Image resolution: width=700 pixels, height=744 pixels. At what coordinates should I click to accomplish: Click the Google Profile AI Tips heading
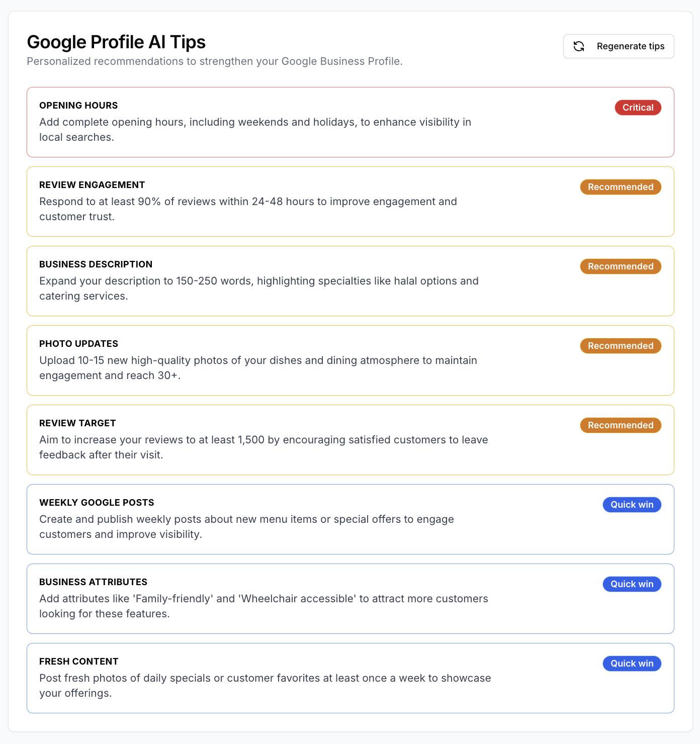116,42
